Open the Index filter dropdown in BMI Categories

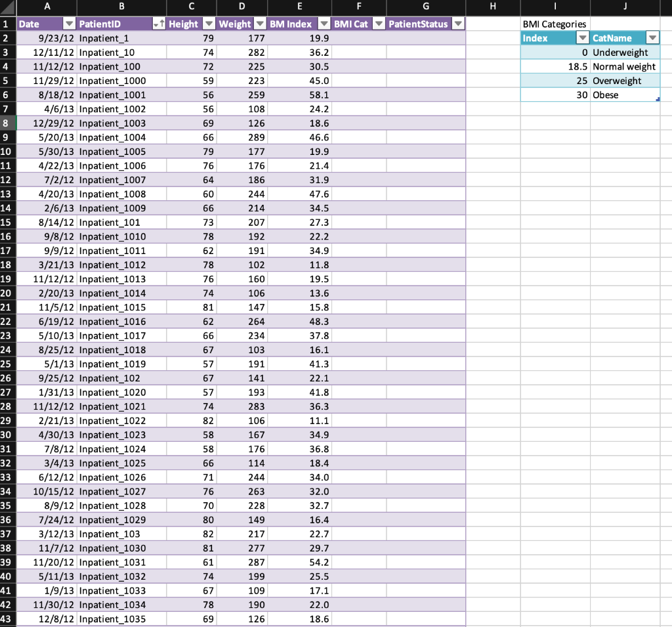[583, 38]
